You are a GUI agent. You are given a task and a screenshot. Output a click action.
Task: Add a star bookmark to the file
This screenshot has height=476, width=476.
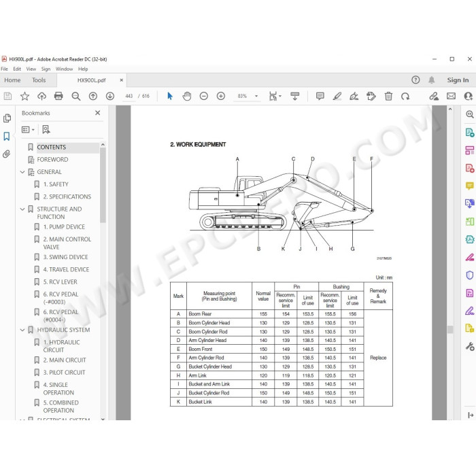point(24,97)
